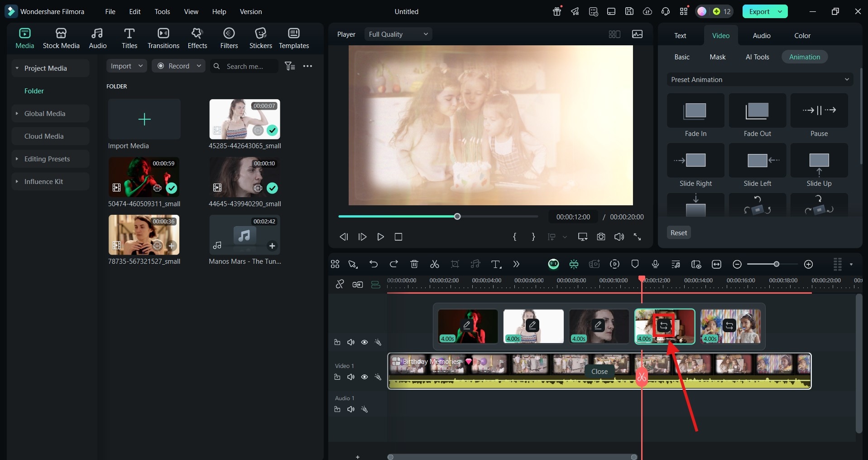Screen dimensions: 868x460
Task: Click the filter media icon
Action: click(290, 66)
